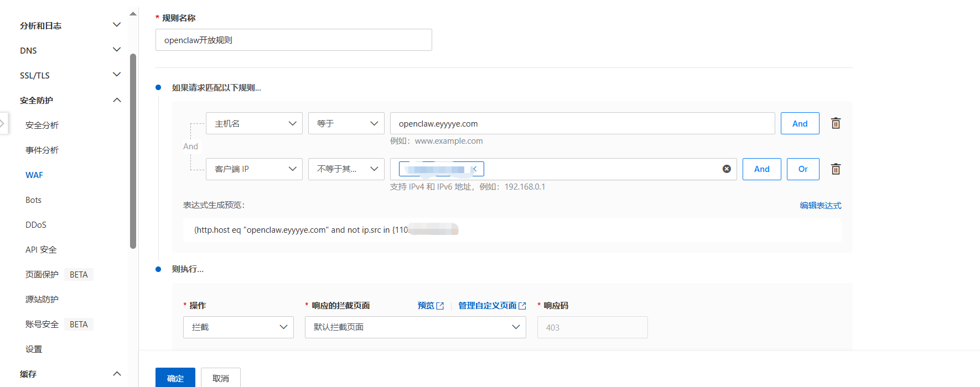Click the 确定 confirm button
This screenshot has height=387, width=980.
[x=175, y=378]
